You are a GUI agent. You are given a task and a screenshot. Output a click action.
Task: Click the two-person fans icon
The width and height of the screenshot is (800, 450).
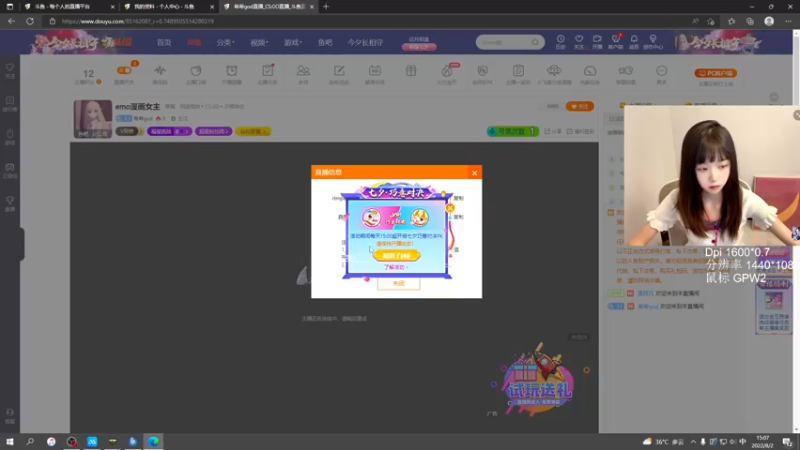303,70
